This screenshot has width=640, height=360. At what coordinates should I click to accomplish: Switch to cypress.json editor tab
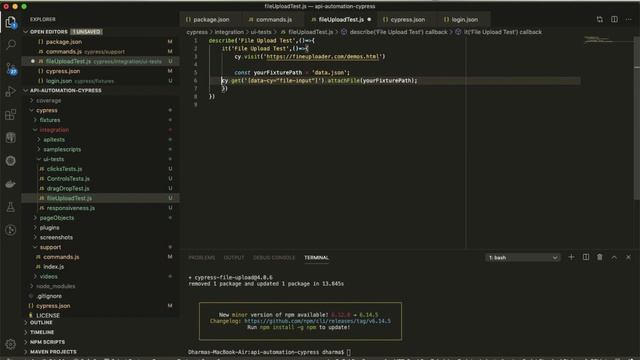tap(407, 20)
